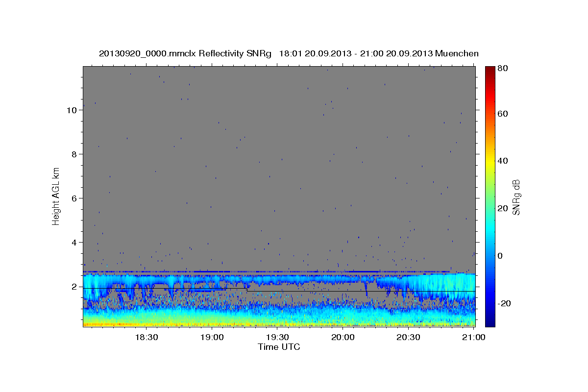
Task: Click the colorbar value 60
Action: tap(502, 114)
